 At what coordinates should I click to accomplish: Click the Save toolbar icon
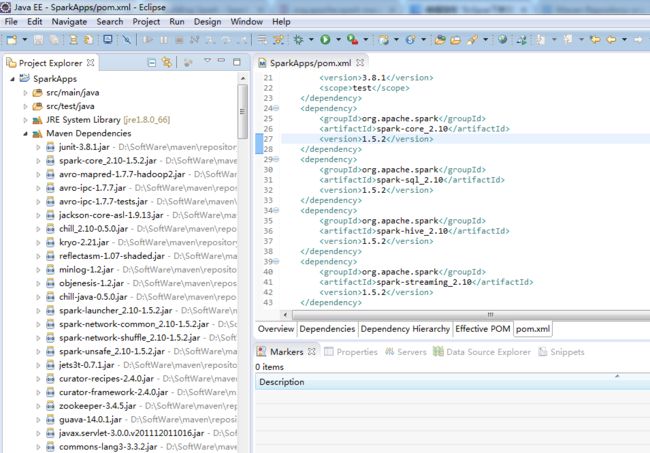tap(39, 40)
